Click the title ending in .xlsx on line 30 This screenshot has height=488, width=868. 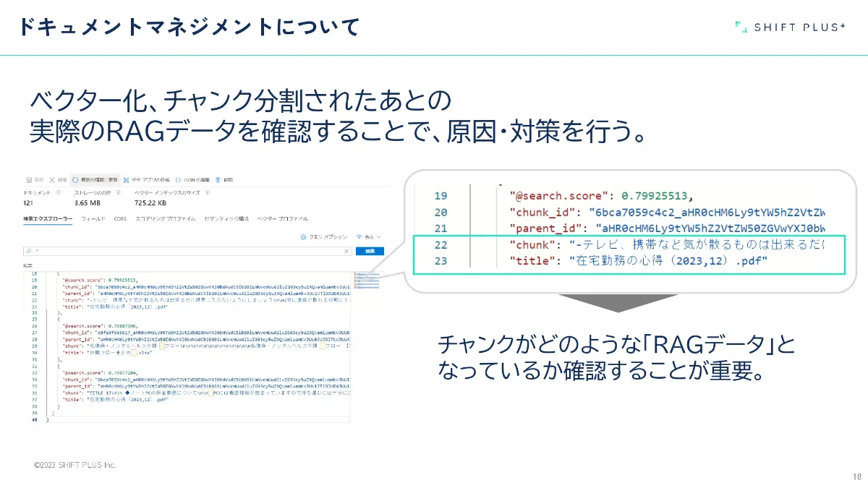119,353
